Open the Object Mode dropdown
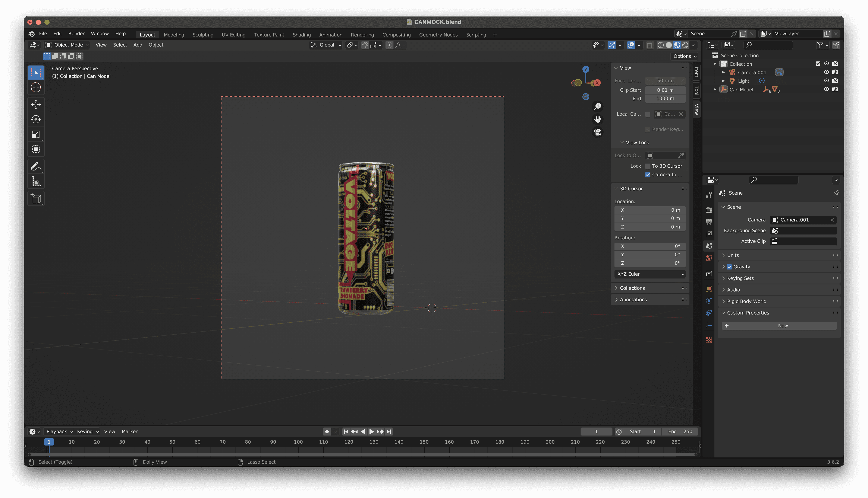 point(67,45)
